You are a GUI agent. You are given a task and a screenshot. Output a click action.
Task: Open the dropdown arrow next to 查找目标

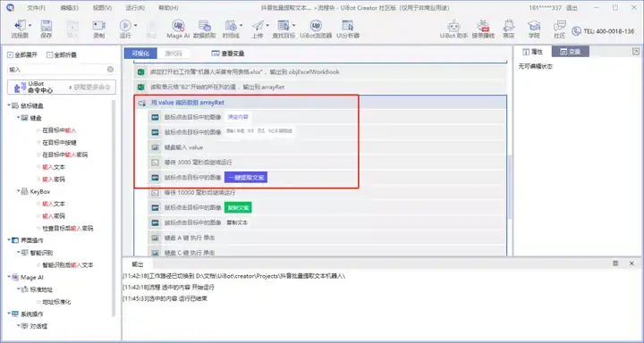click(294, 25)
